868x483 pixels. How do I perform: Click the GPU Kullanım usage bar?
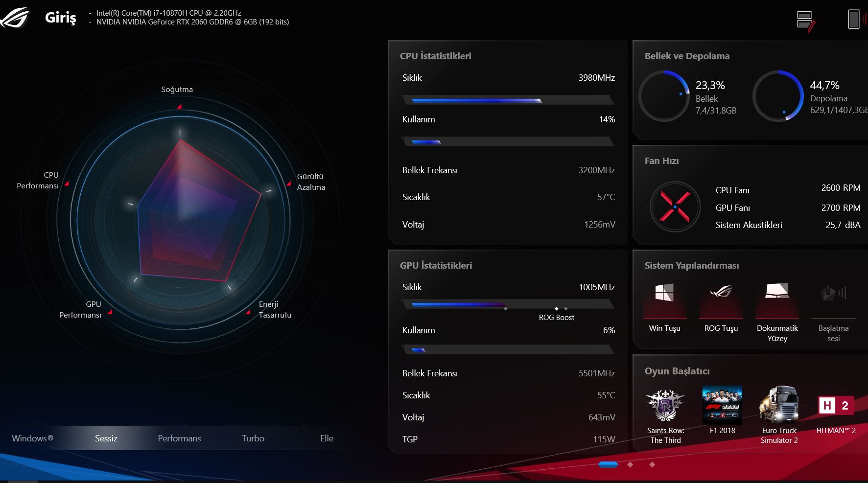tap(508, 349)
